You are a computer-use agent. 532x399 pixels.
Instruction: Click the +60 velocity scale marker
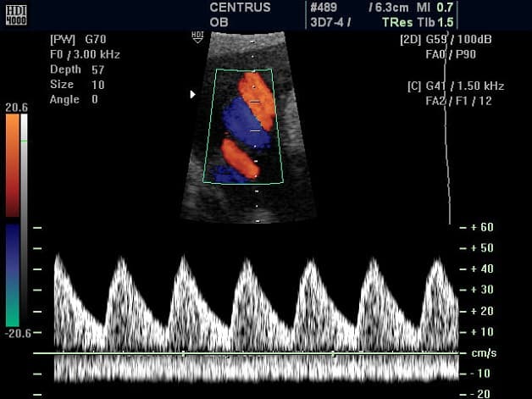tap(481, 228)
